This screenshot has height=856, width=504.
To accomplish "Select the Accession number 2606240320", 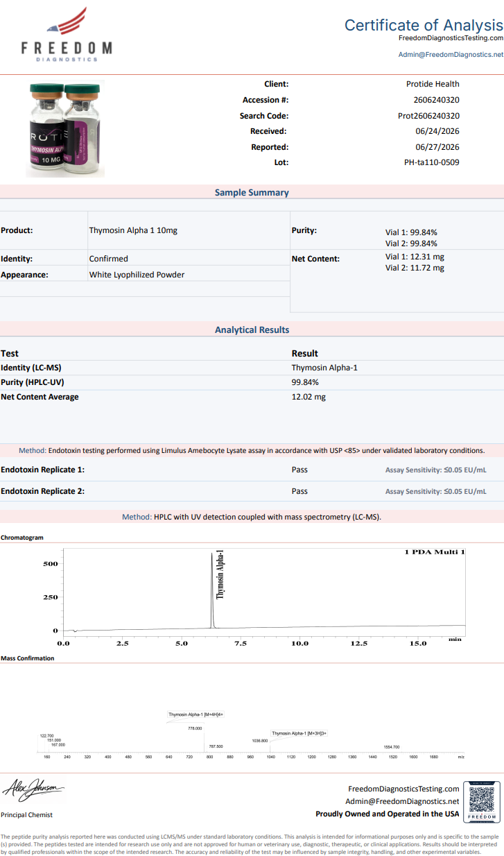I will pyautogui.click(x=436, y=100).
